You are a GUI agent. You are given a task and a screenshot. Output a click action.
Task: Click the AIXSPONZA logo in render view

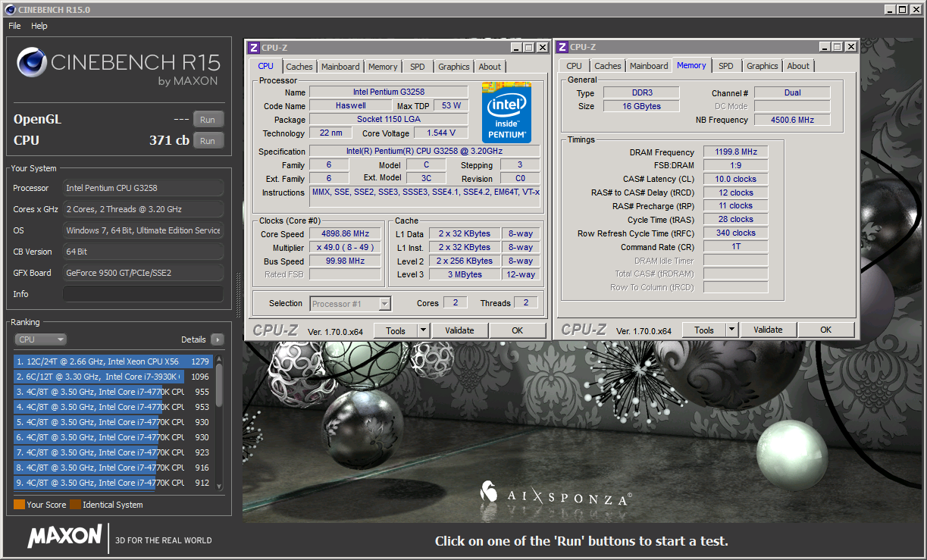coord(555,494)
